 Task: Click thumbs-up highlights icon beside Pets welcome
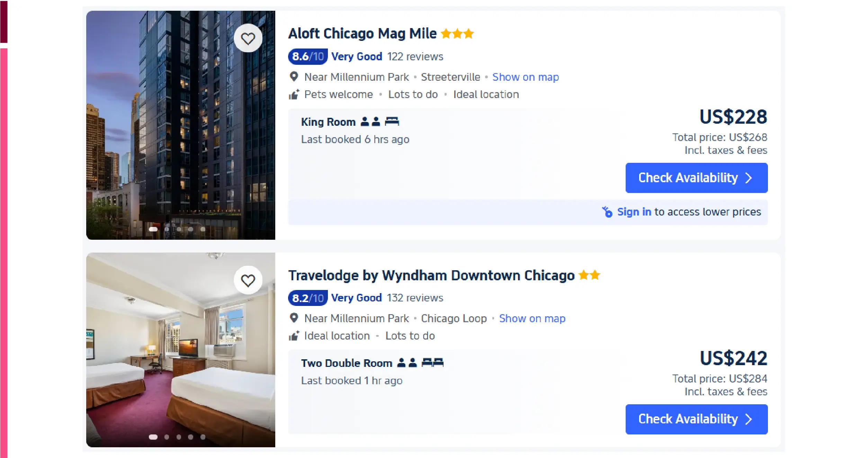point(294,94)
